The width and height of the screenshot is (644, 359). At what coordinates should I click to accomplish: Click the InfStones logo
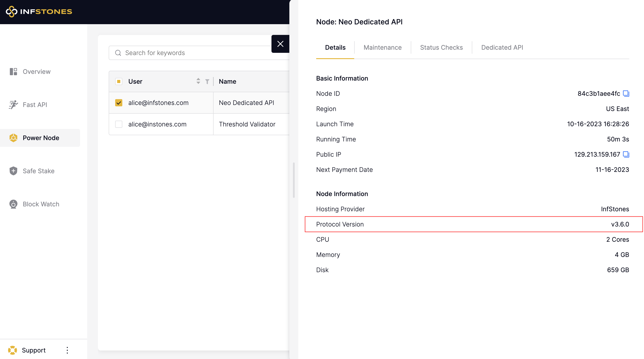pyautogui.click(x=39, y=11)
